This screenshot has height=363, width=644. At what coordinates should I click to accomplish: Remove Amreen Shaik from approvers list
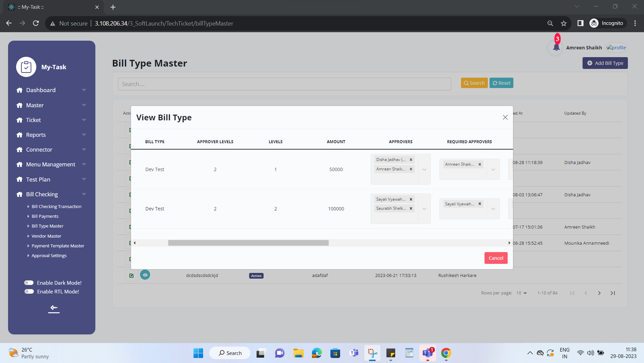point(411,169)
